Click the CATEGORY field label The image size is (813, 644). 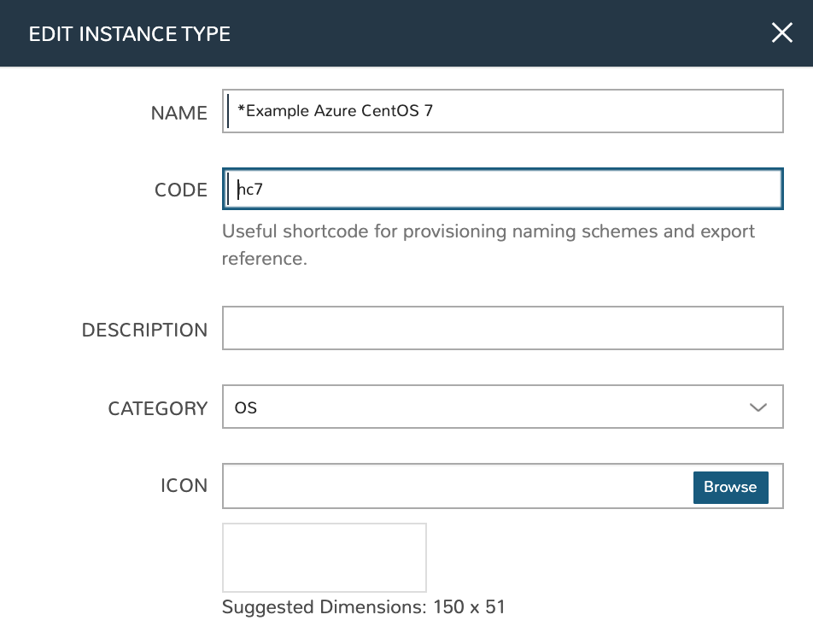pos(157,408)
